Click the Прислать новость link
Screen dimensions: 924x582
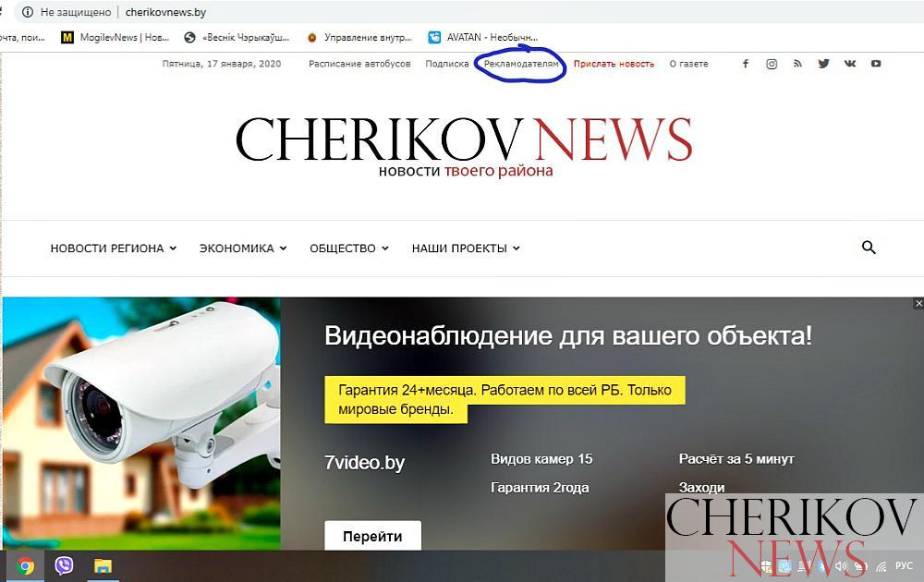614,64
